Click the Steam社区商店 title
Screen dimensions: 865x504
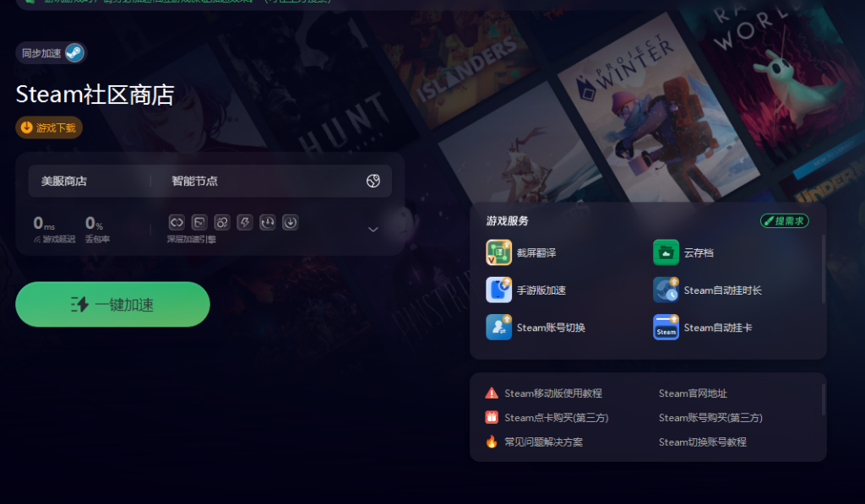click(95, 95)
